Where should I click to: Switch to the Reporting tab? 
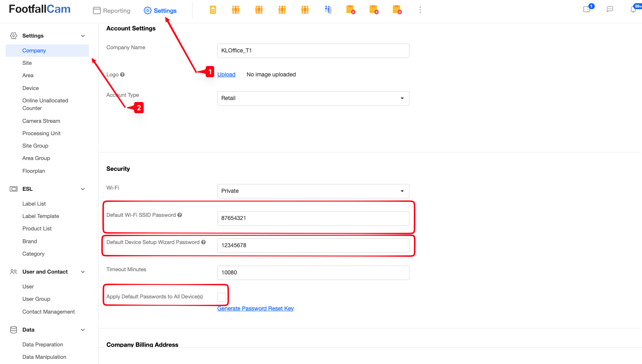[112, 11]
